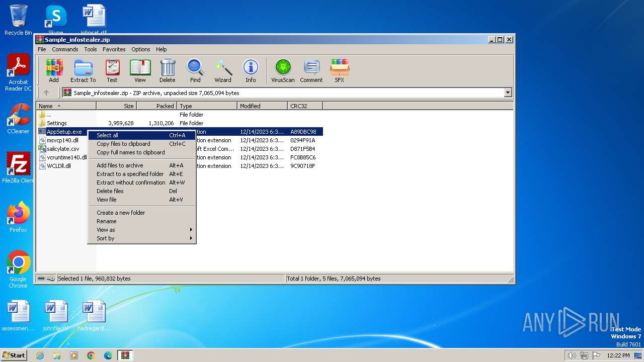This screenshot has height=362, width=644.
Task: Choose Extract without confirmation
Action: coord(142,183)
